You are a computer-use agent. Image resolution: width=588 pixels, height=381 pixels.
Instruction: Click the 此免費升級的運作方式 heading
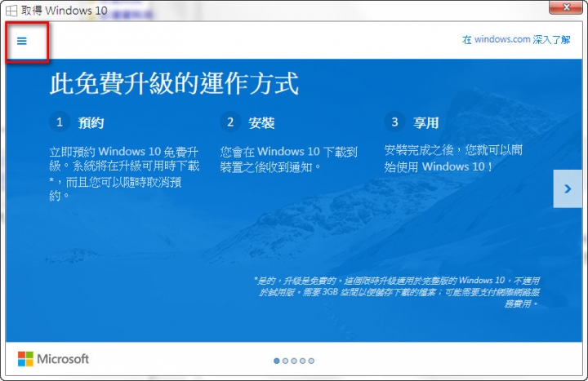(x=175, y=83)
